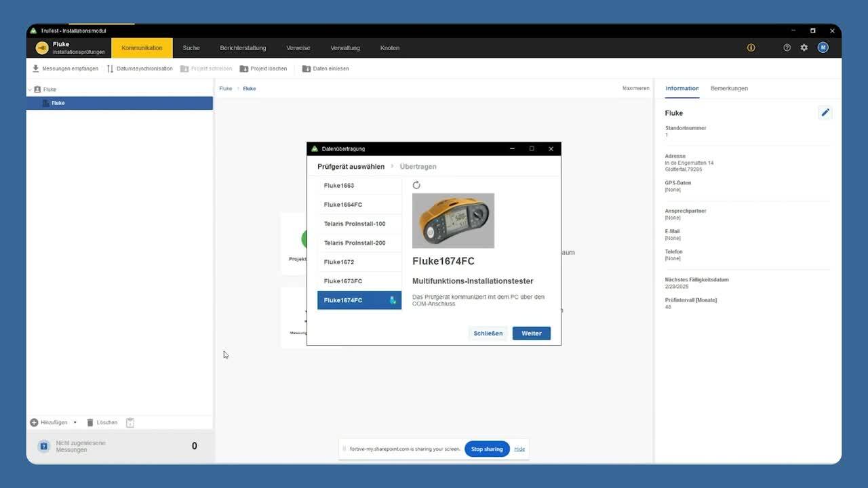The width and height of the screenshot is (868, 488).
Task: Click the Datumssynchronisation arrows icon
Action: coord(110,68)
